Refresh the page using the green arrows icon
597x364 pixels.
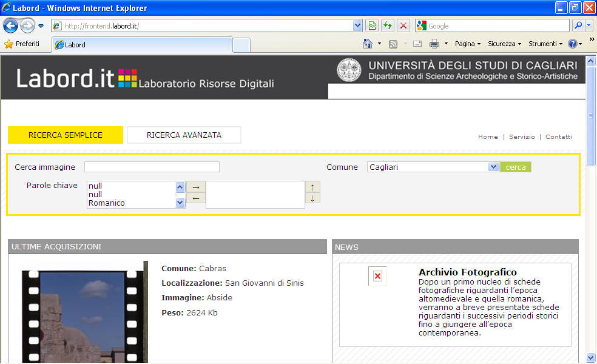[x=388, y=26]
